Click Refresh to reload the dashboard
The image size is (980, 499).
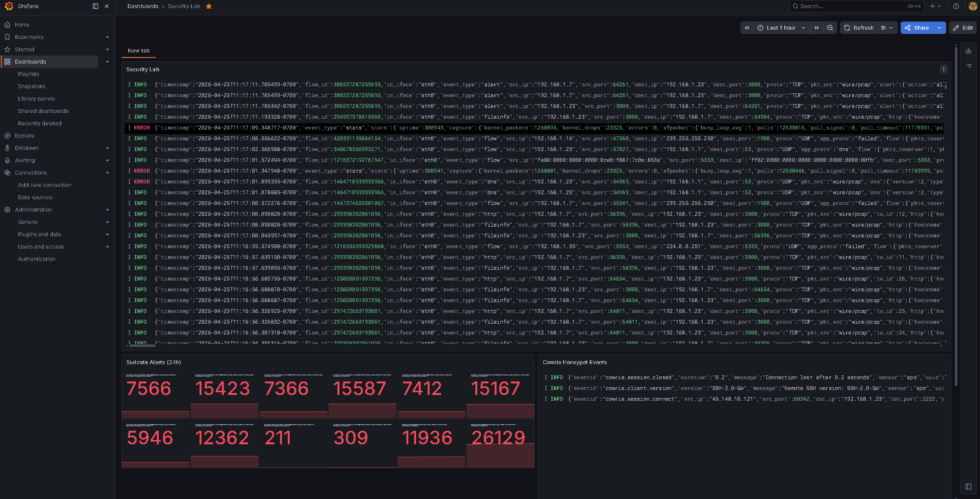point(858,28)
